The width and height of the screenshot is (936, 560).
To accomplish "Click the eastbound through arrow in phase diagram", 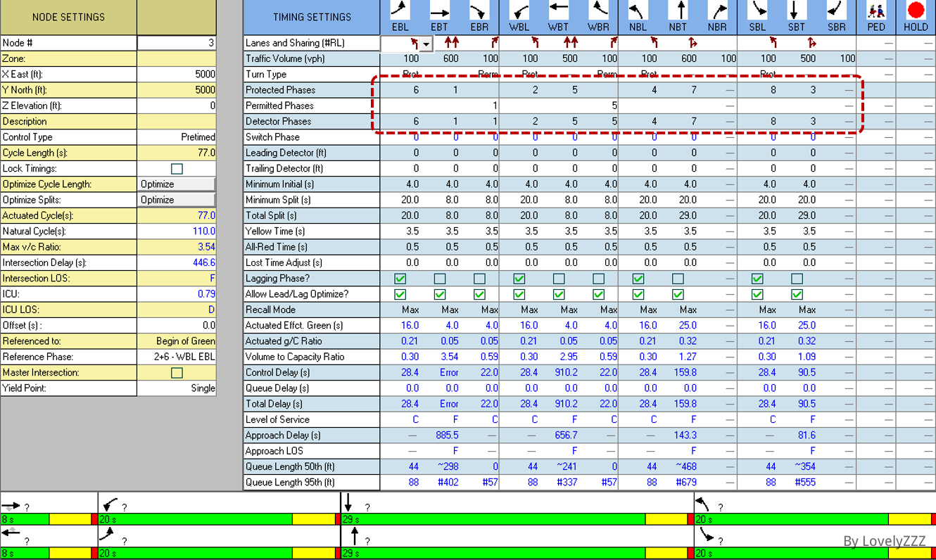I will [x=11, y=506].
